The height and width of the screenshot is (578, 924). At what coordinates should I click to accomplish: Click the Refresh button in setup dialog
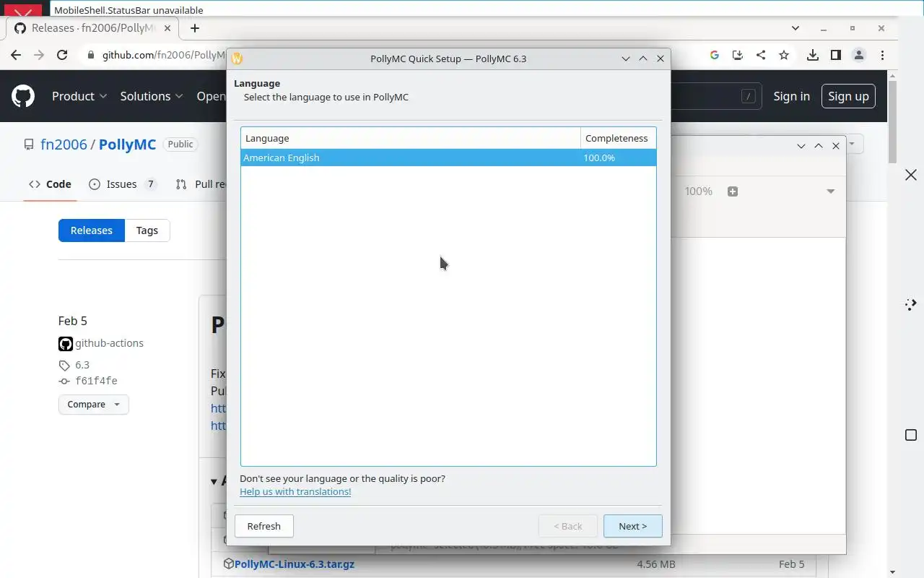(x=263, y=526)
